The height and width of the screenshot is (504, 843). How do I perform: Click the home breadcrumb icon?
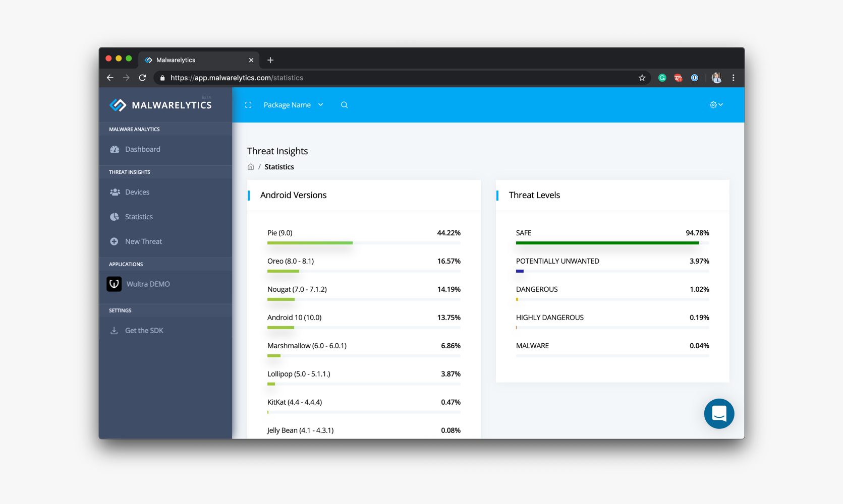(x=251, y=167)
